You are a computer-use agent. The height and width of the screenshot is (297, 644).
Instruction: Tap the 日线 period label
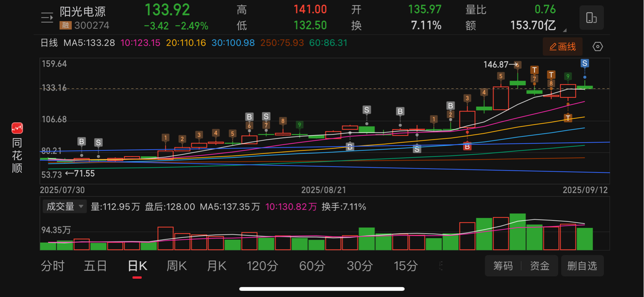[x=49, y=43]
